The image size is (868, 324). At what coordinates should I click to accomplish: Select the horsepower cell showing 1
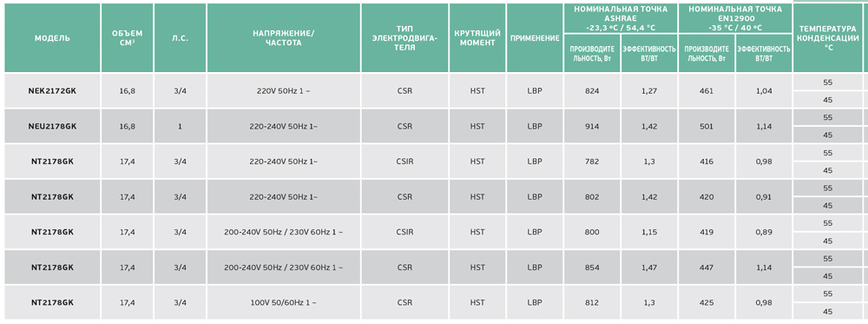[x=180, y=126]
